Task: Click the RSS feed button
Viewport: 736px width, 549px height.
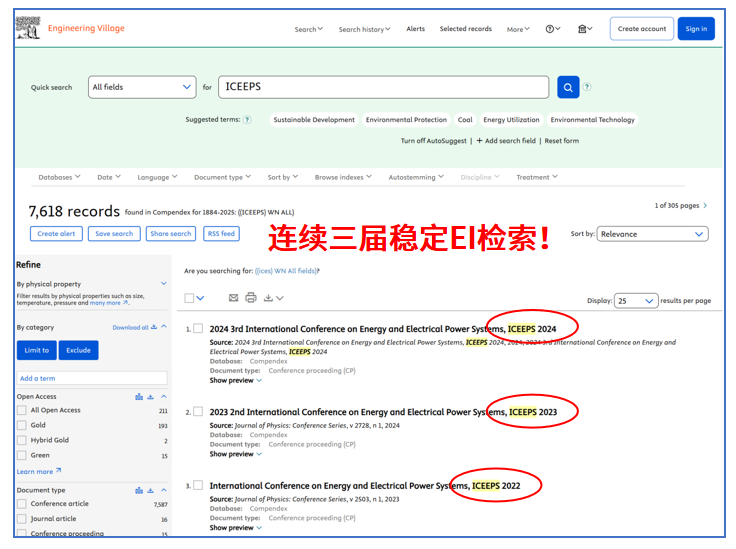Action: [221, 234]
